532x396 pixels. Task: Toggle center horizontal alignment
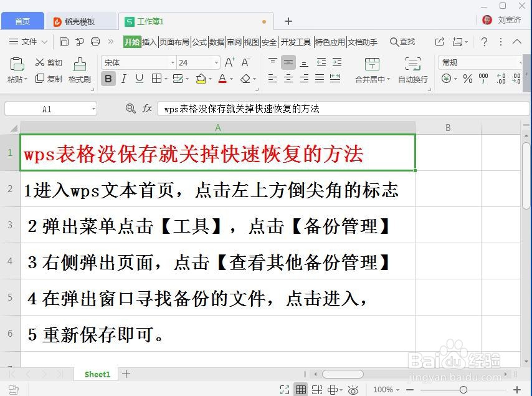[x=288, y=79]
